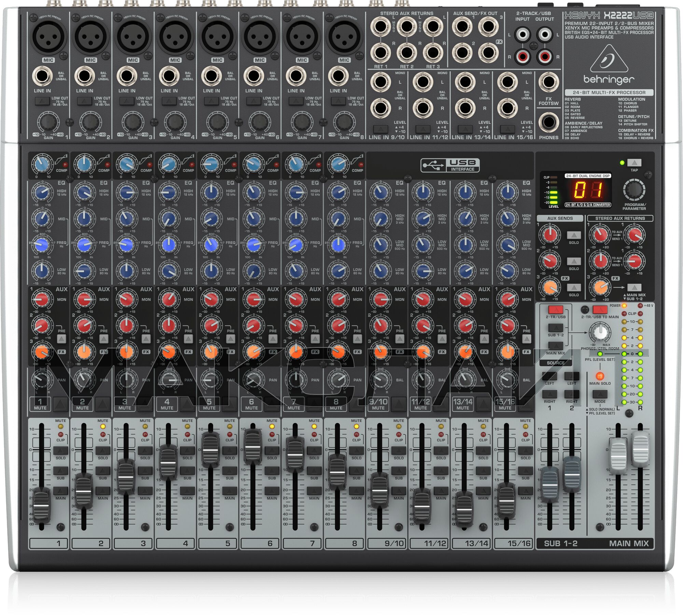
Task: Click the channel 3 AUX 1 MON knob
Action: (x=126, y=299)
